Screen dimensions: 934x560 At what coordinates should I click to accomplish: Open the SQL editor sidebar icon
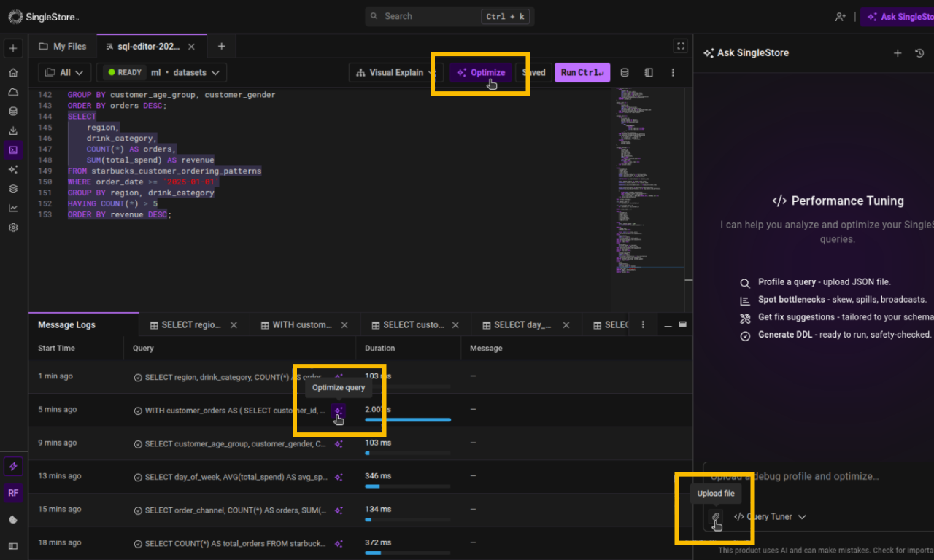13,150
